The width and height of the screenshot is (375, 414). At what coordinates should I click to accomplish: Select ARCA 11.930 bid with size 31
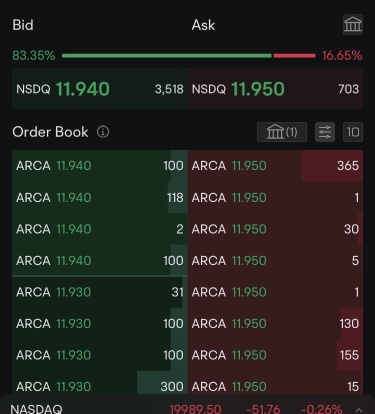100,292
